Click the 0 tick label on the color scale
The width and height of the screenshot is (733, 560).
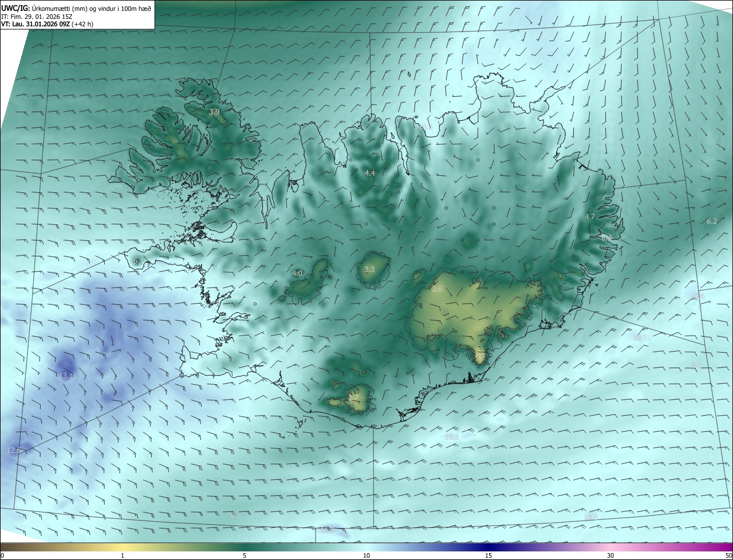pos(2,555)
